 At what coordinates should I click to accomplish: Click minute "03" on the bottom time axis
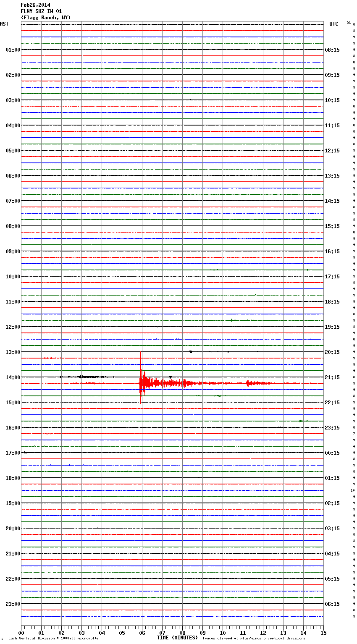click(81, 633)
